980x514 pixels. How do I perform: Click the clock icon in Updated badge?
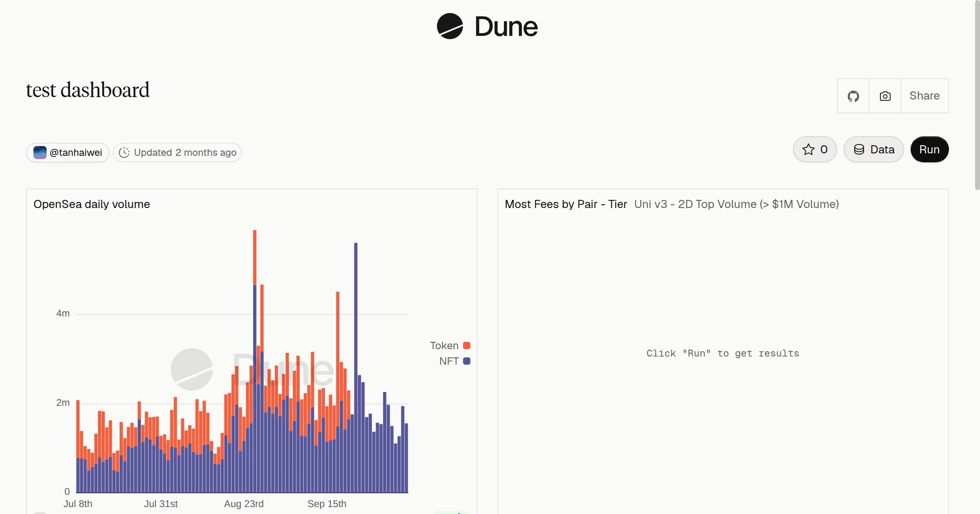point(124,153)
